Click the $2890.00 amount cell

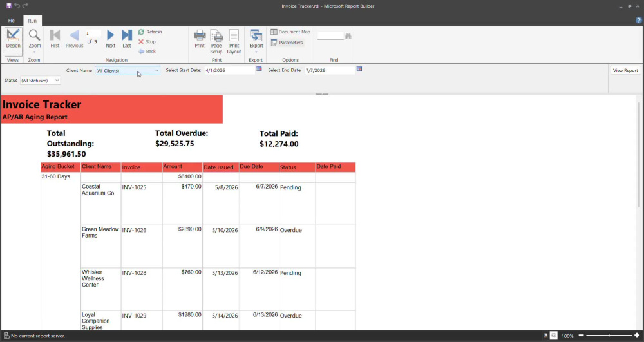point(182,246)
